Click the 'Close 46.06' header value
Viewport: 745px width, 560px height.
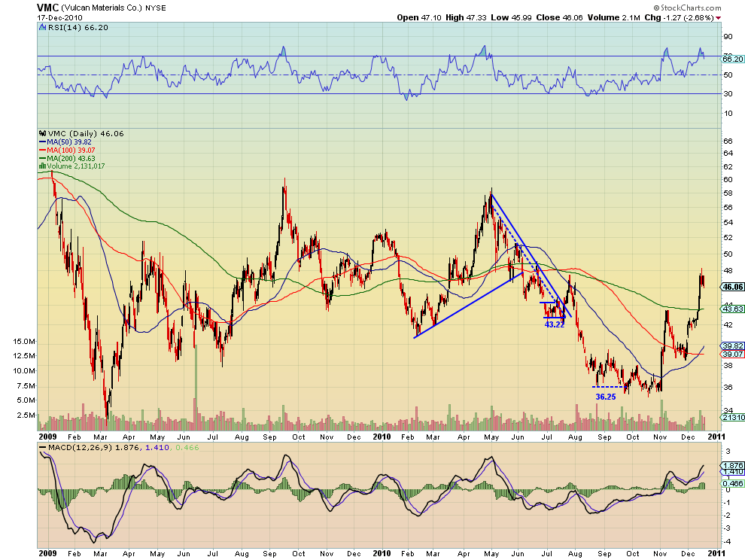click(559, 17)
